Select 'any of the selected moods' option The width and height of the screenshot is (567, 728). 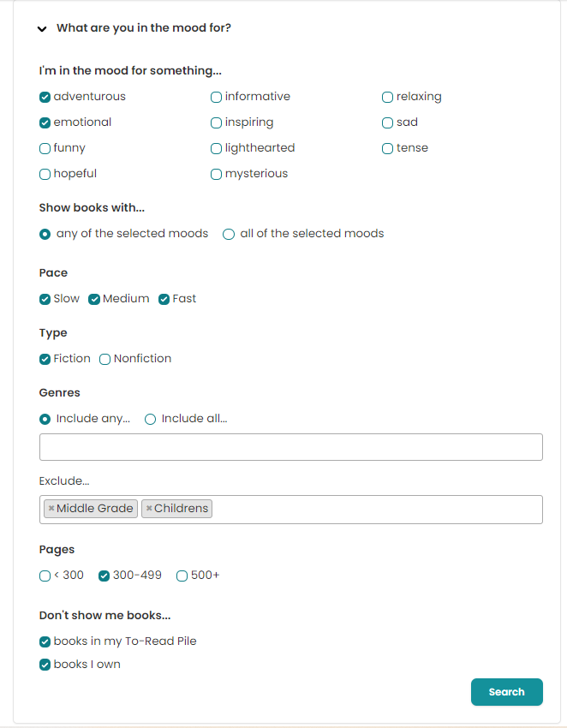click(45, 234)
